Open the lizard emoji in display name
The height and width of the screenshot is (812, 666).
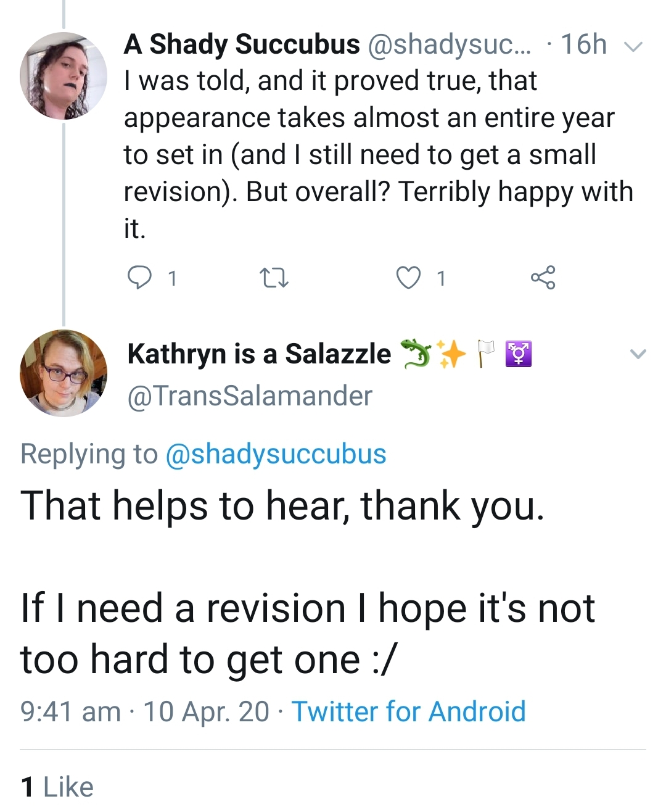click(x=416, y=354)
